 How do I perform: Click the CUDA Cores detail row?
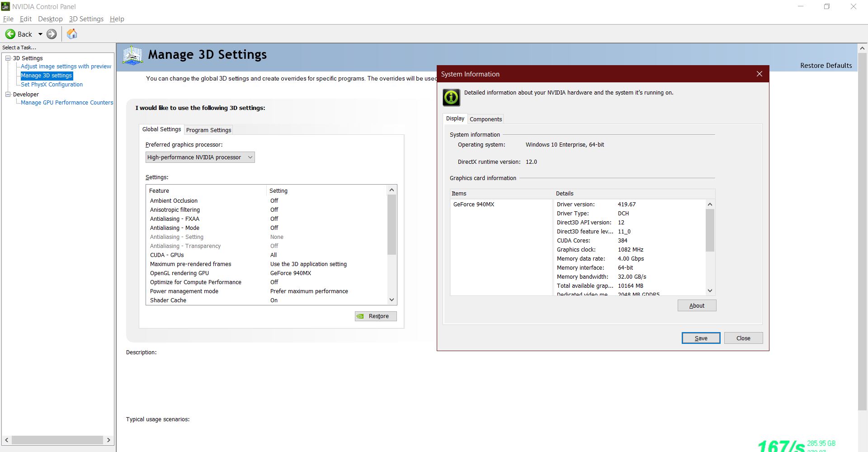pyautogui.click(x=630, y=241)
